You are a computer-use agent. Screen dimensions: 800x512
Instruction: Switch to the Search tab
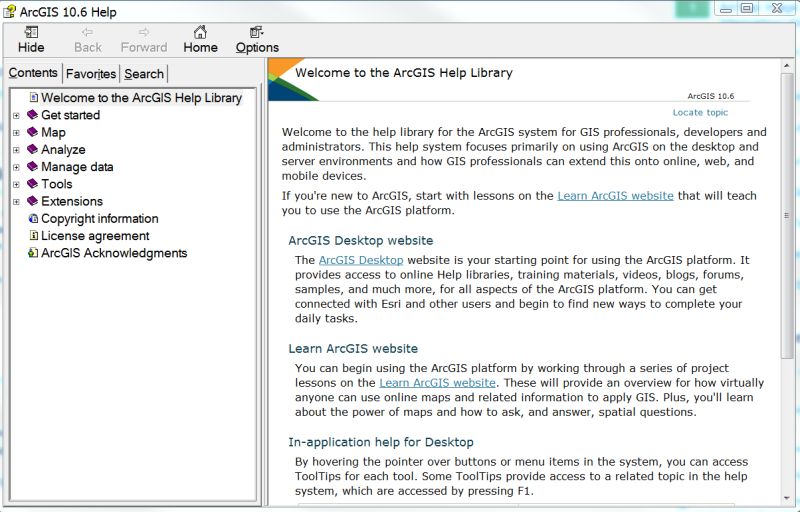144,74
